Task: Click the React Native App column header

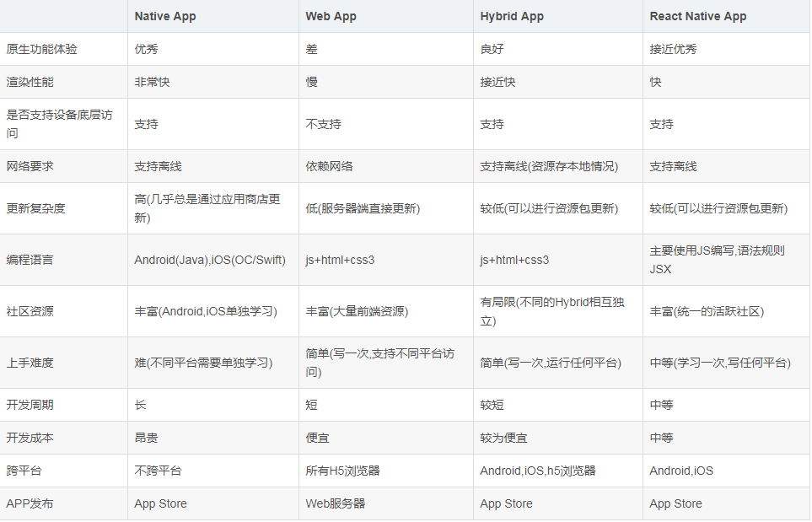Action: pos(698,17)
